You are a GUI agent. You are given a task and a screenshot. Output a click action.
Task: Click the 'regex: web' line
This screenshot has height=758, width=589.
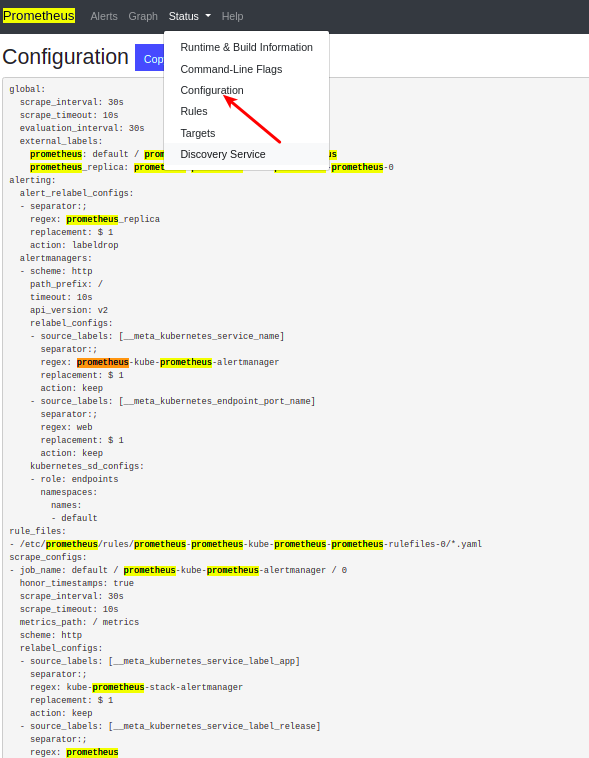[x=66, y=427]
